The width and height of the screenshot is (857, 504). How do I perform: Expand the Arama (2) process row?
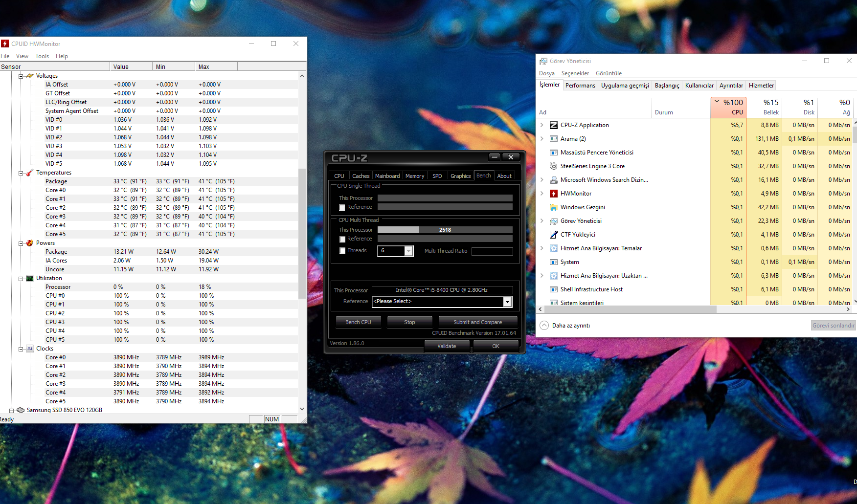pyautogui.click(x=542, y=139)
